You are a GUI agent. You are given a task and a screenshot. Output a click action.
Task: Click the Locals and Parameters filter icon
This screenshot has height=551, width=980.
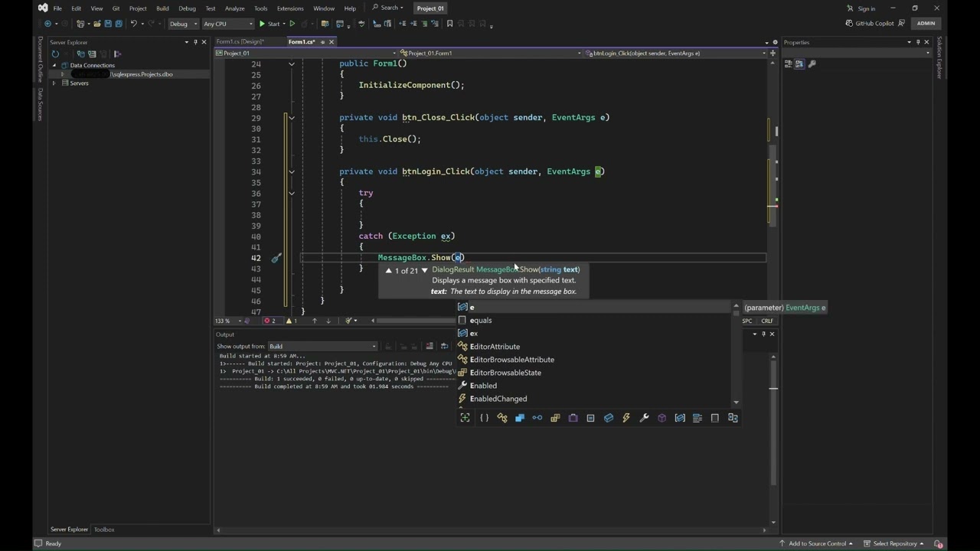[x=680, y=418]
